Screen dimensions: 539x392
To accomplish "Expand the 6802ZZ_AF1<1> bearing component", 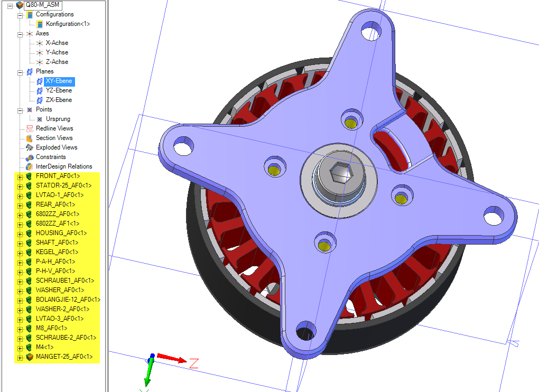I will pyautogui.click(x=20, y=225).
